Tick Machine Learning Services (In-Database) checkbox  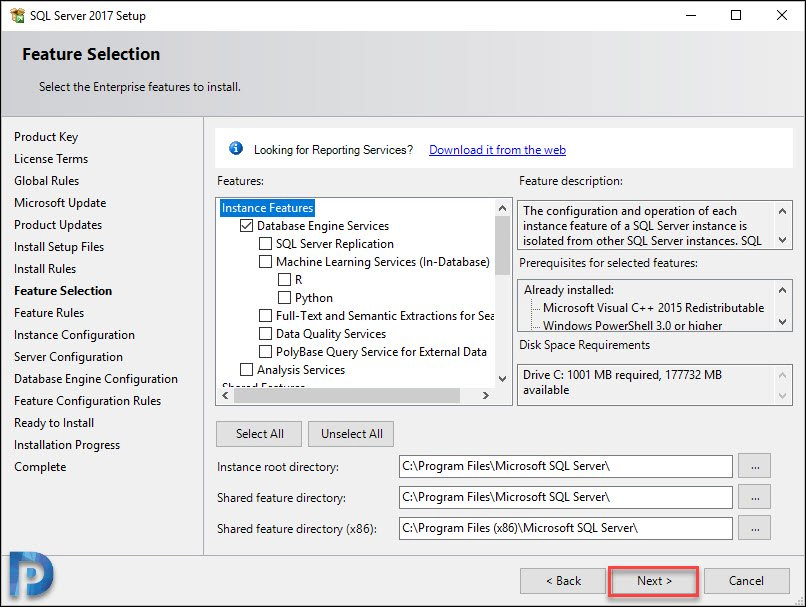coord(265,262)
